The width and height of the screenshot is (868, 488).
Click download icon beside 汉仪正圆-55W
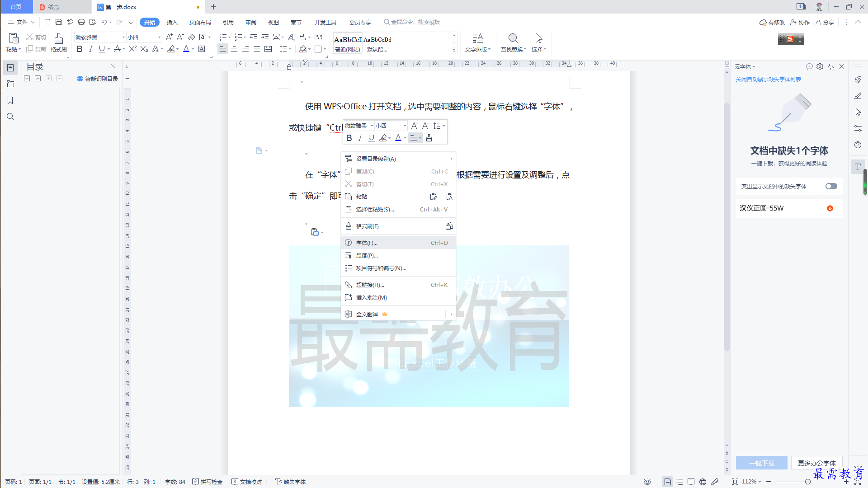[x=830, y=208]
